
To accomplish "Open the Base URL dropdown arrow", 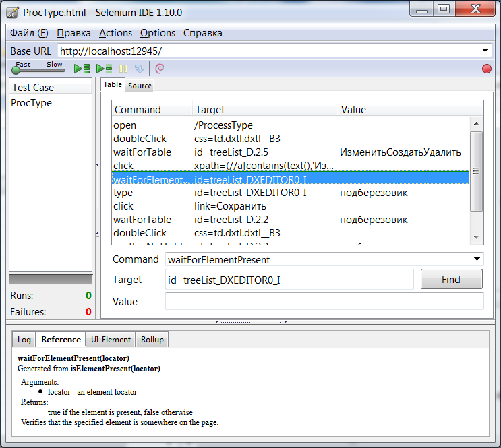I will 485,51.
